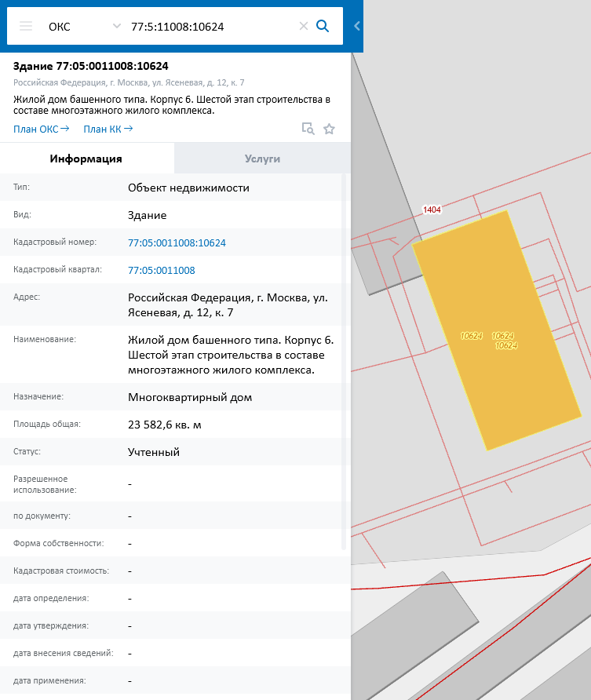Open cadastral number 77:05:0011008:10624 link
The width and height of the screenshot is (591, 700).
tap(177, 243)
